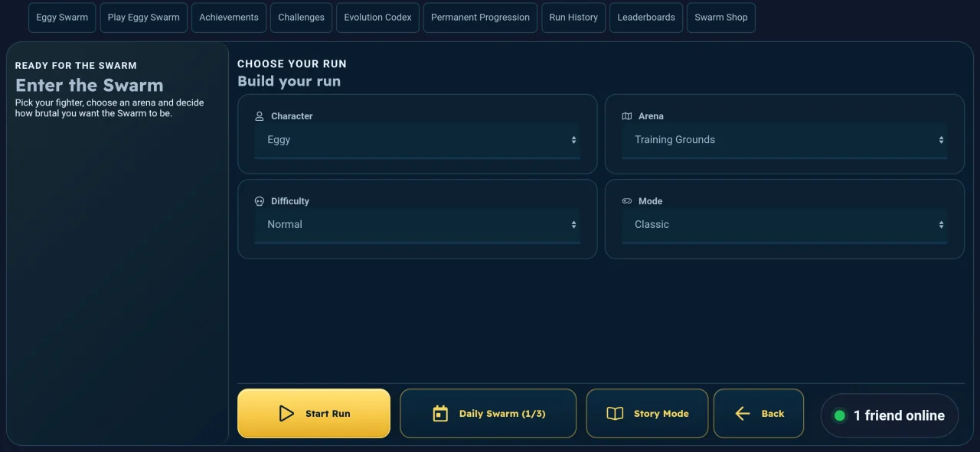Open the Challenges tab
This screenshot has width=980, height=452.
[302, 18]
